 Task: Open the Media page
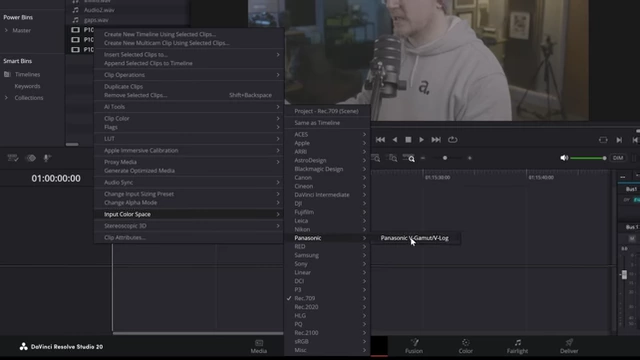click(259, 346)
